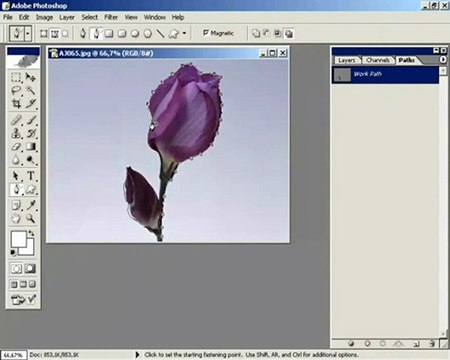This screenshot has height=360, width=450.
Task: Switch to the Layers tab
Action: [x=347, y=60]
